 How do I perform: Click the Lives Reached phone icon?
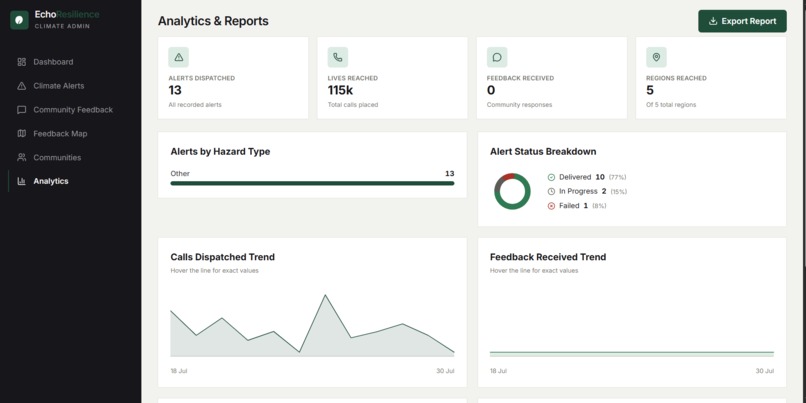coord(338,57)
